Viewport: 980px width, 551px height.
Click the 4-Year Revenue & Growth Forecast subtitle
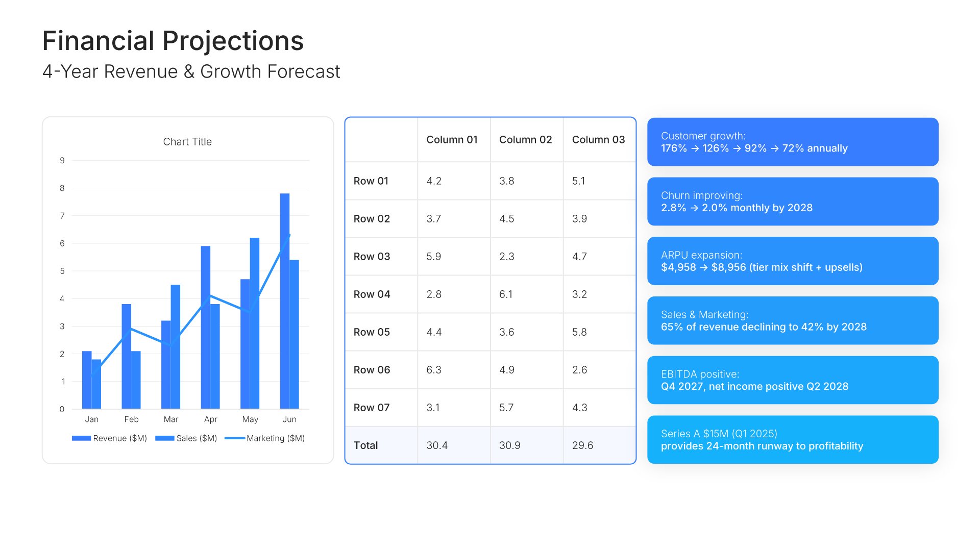[191, 71]
